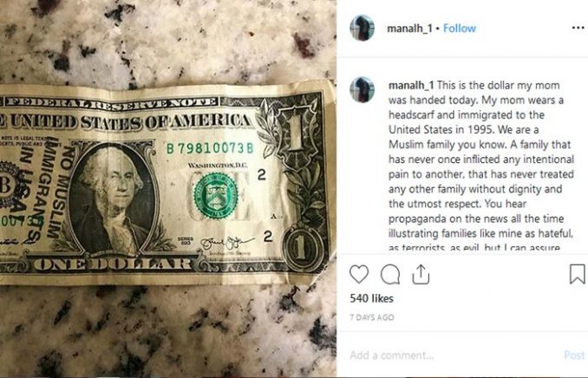Open the three-dot more options menu
The height and width of the screenshot is (378, 588).
(x=578, y=28)
